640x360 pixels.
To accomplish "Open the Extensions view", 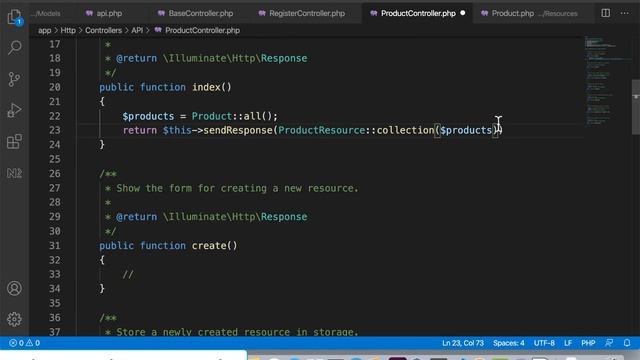I will tap(14, 142).
